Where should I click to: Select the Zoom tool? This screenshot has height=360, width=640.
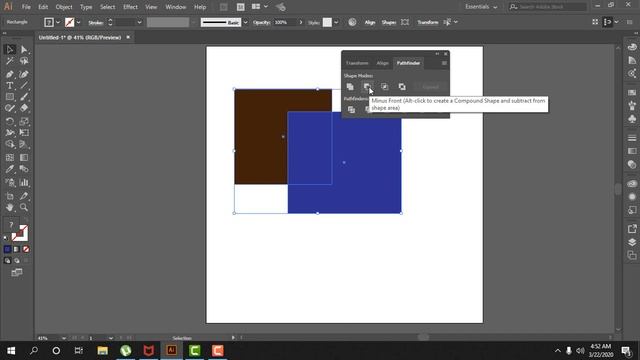[24, 208]
